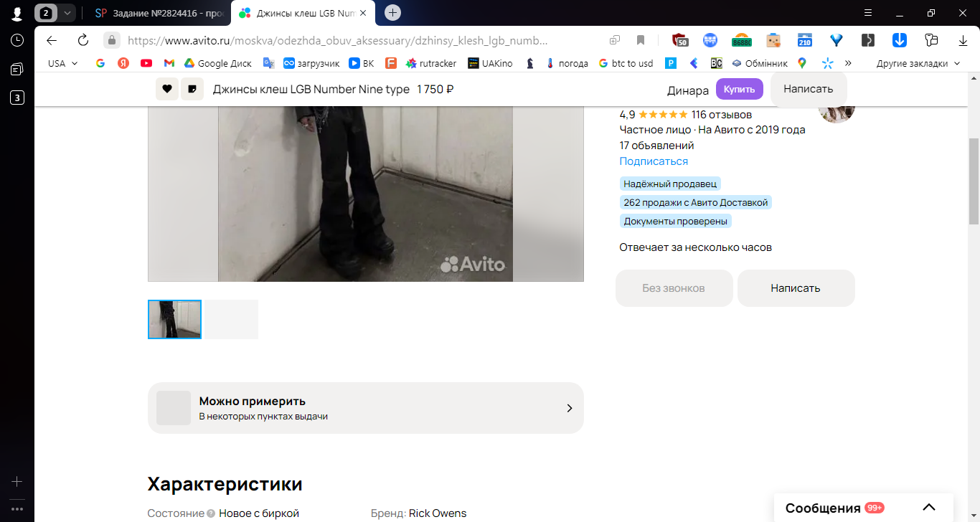Open browser history clock icon

tap(17, 40)
